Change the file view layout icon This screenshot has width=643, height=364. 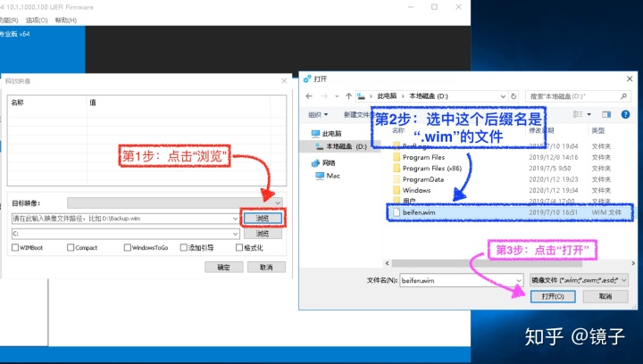578,115
